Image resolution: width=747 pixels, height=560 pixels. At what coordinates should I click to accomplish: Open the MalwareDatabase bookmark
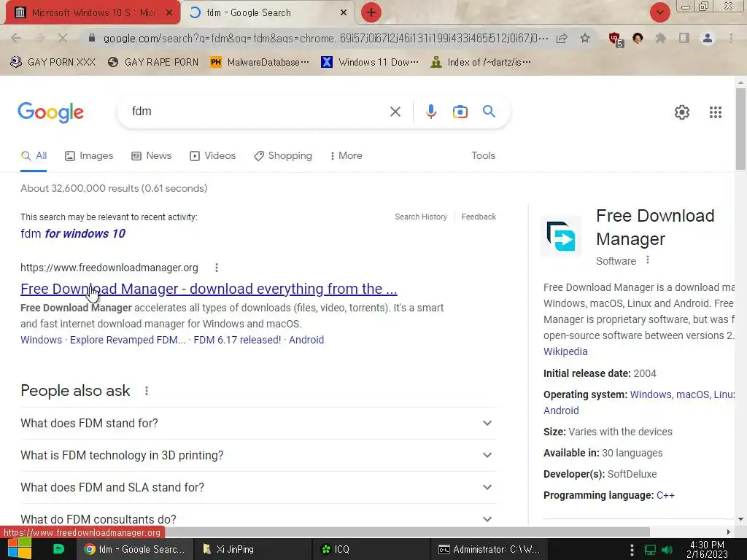[x=260, y=63]
